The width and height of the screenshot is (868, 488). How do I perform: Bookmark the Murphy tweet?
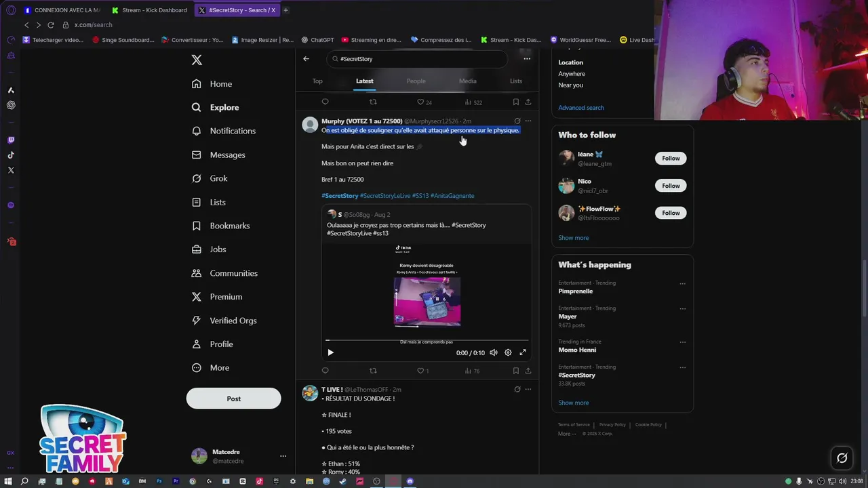coord(516,371)
